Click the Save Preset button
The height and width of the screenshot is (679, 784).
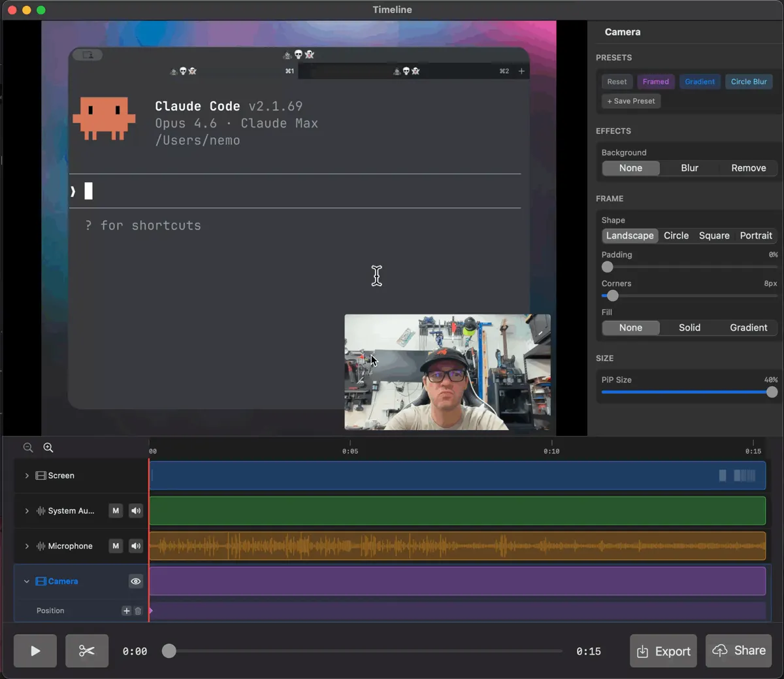pyautogui.click(x=631, y=101)
